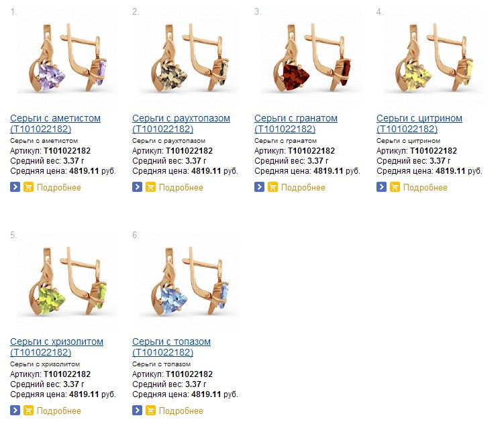The width and height of the screenshot is (504, 430).
Task: Click the blue arrow icon under amethyst earrings
Action: point(15,187)
